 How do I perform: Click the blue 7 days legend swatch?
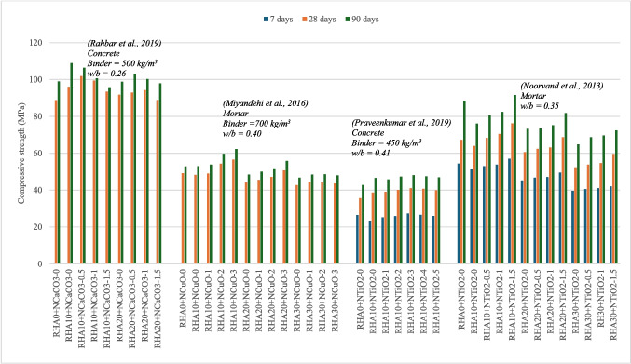(266, 20)
